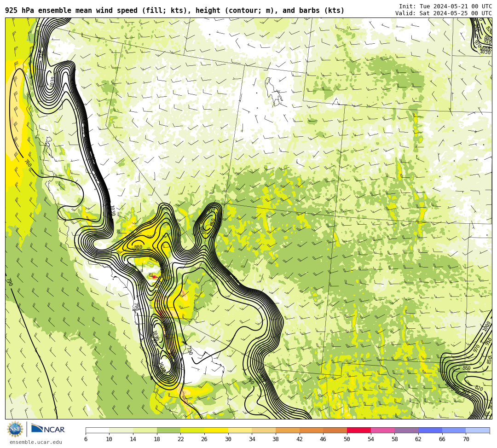Click the colorbar tick label '34'
Viewport: 497px width, 448px height.
(252, 439)
